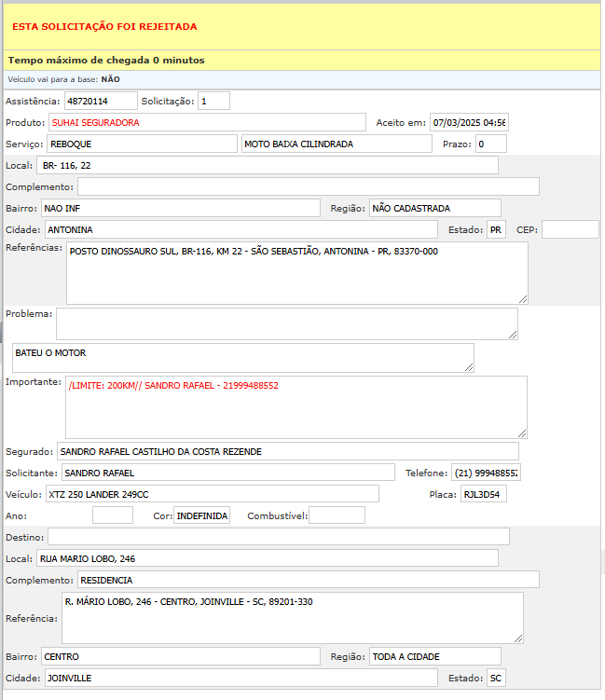Select the MOTO BAIXA CILINDRADA field

tap(336, 144)
